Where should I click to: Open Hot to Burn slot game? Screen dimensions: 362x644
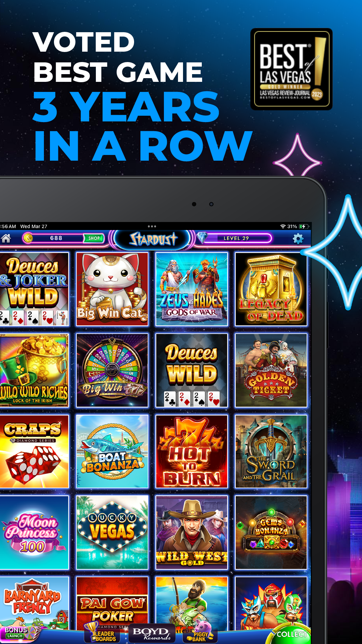point(192,451)
